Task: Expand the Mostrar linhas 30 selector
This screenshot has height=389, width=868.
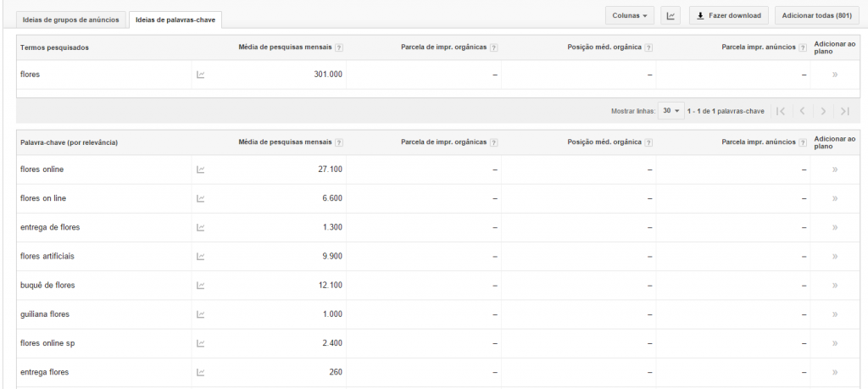Action: click(x=671, y=111)
